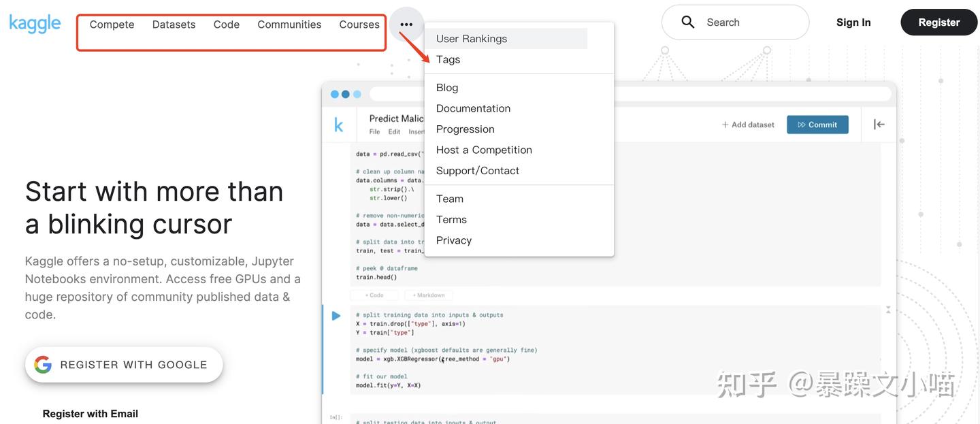This screenshot has width=980, height=424.
Task: Select Host a Competition menu entry
Action: point(484,150)
